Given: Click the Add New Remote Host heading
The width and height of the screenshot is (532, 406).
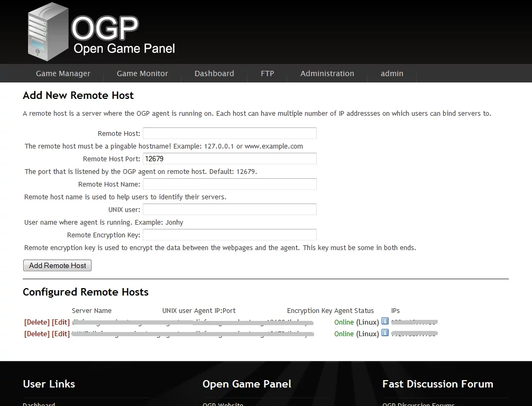Looking at the screenshot, I should (78, 95).
